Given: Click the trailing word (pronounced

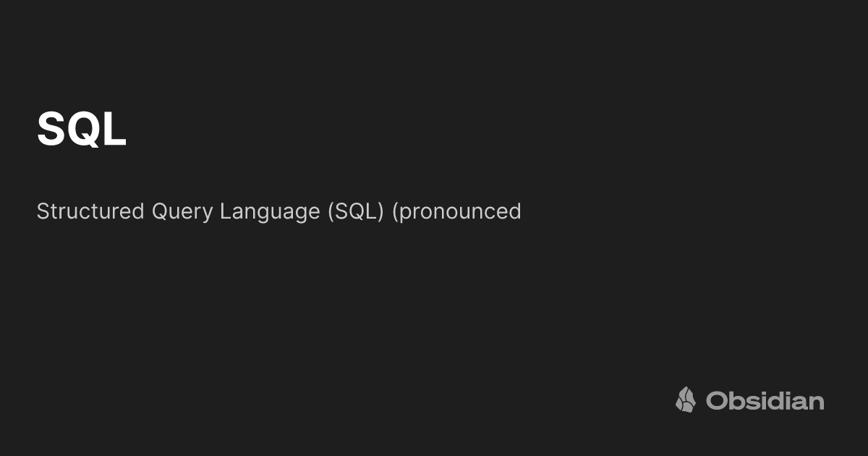Looking at the screenshot, I should click(x=456, y=213).
